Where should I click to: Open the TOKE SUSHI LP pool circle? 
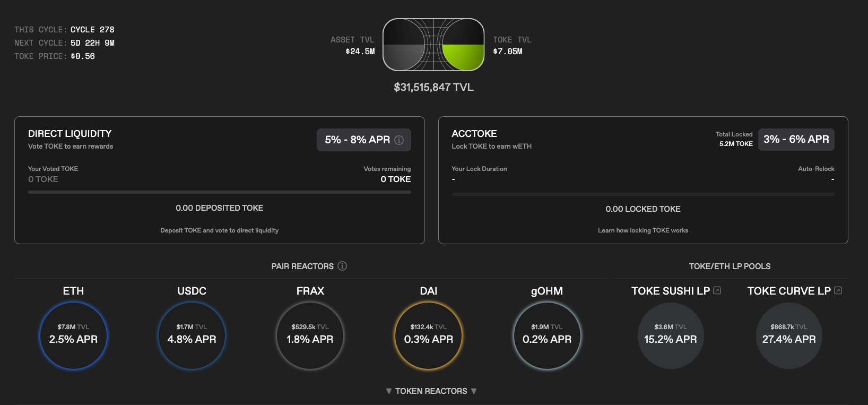[670, 335]
